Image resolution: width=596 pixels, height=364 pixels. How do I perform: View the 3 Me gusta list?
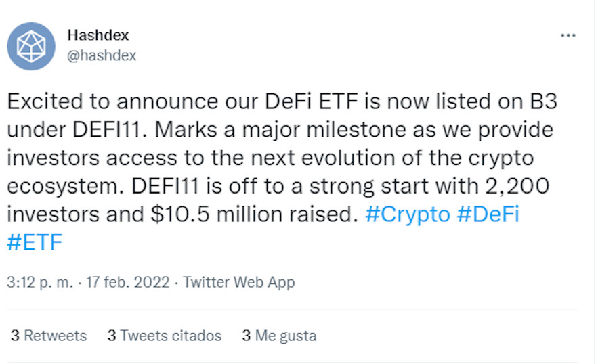279,336
